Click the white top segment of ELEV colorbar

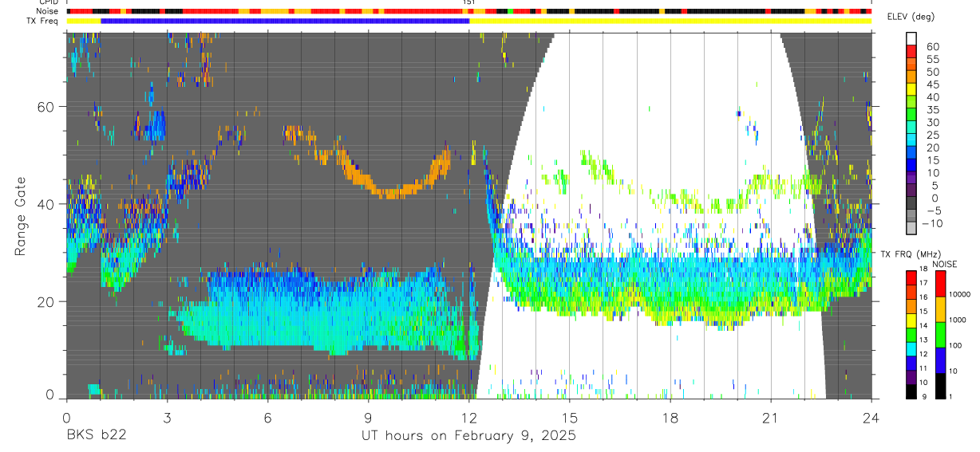[x=911, y=38]
